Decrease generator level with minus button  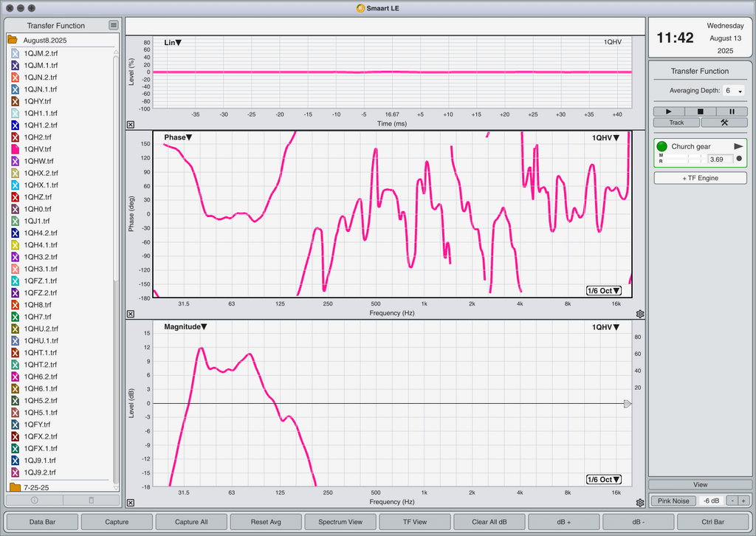[732, 501]
